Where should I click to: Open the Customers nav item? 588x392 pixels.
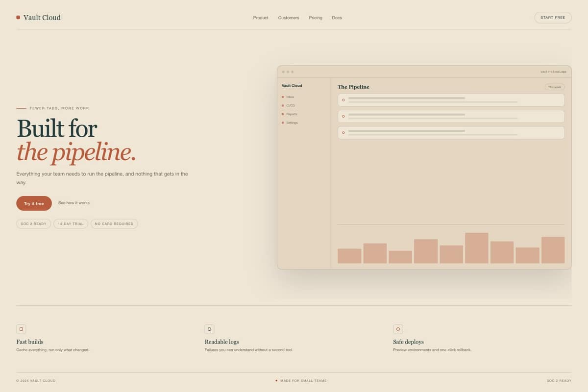coord(289,18)
